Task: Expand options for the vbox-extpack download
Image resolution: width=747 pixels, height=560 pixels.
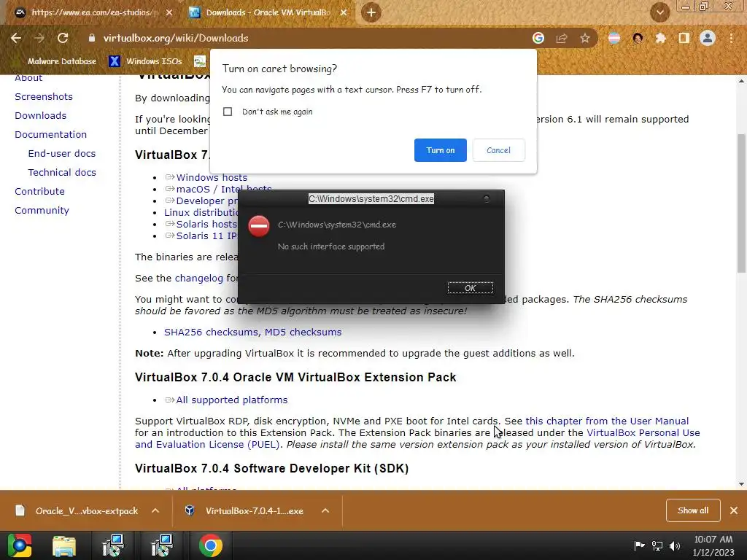Action: pyautogui.click(x=155, y=510)
